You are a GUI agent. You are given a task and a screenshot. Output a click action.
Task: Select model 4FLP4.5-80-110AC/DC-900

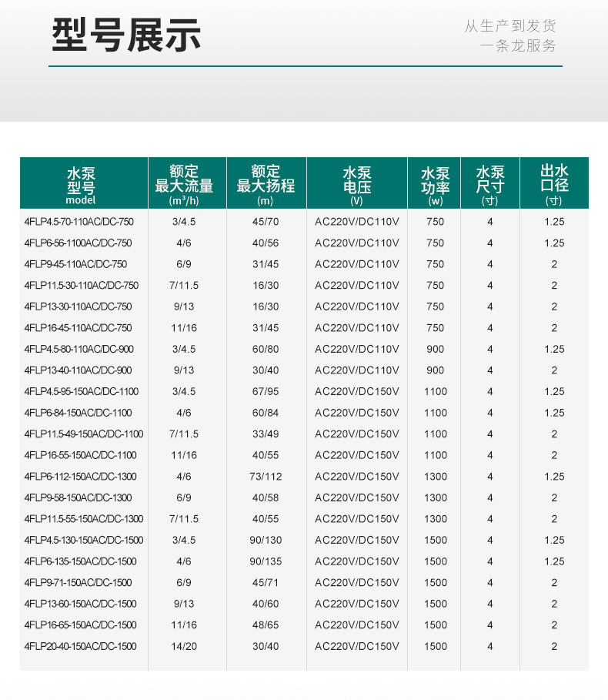79,349
